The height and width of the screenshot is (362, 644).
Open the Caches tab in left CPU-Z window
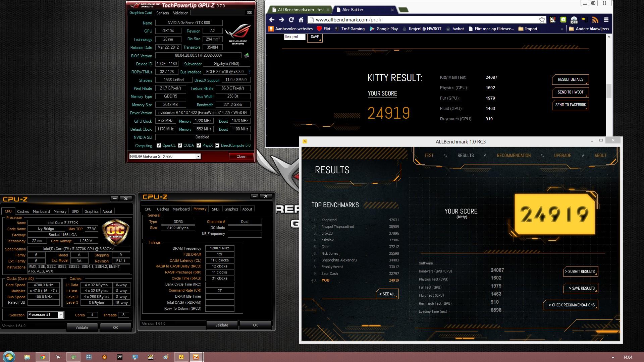point(23,212)
